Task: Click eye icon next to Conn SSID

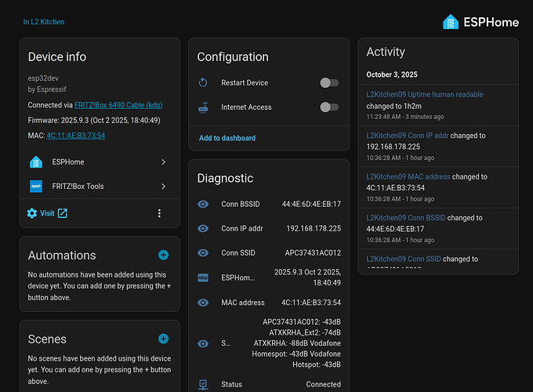Action: (203, 253)
